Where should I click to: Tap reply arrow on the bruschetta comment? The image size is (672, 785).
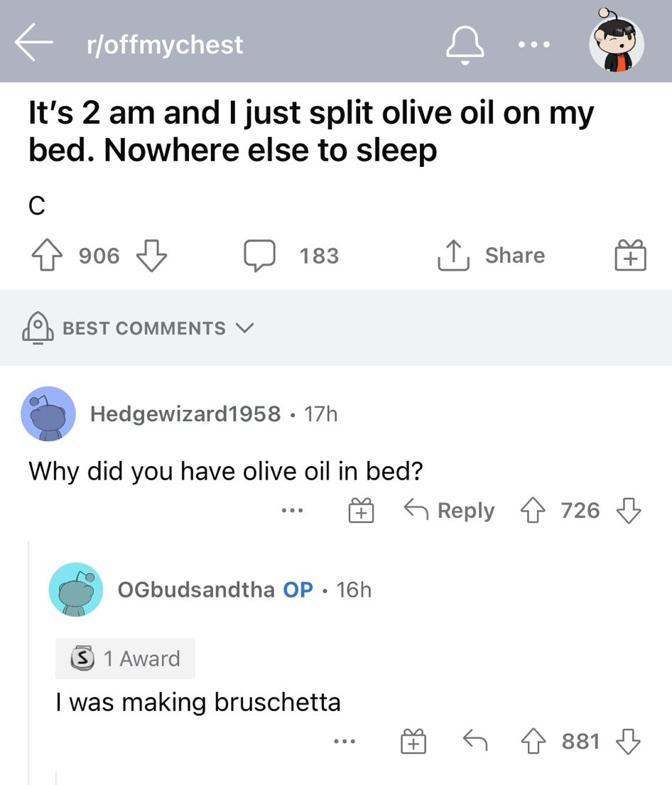coord(474,742)
